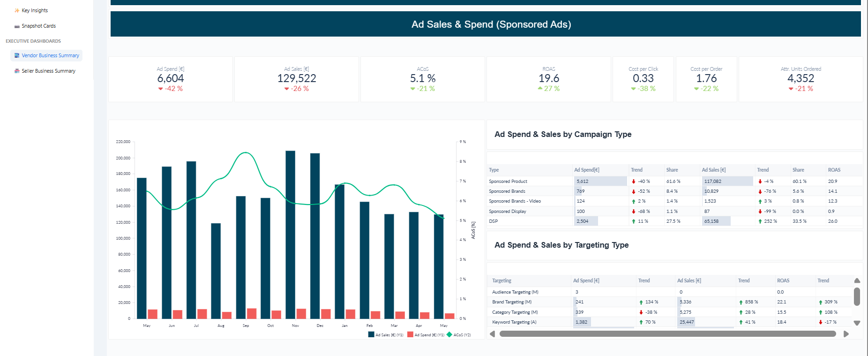Screen dimensions: 868x356
Task: Click the red down triangle under Ad Spend 6,604
Action: point(161,89)
